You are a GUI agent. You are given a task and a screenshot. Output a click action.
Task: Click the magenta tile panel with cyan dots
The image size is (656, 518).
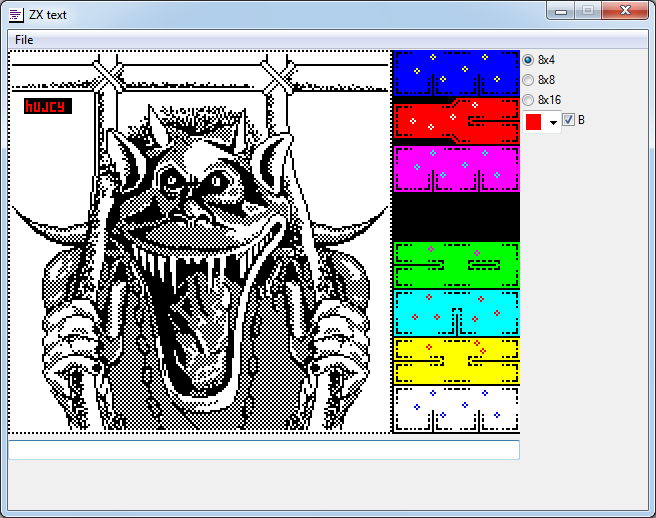click(x=456, y=169)
